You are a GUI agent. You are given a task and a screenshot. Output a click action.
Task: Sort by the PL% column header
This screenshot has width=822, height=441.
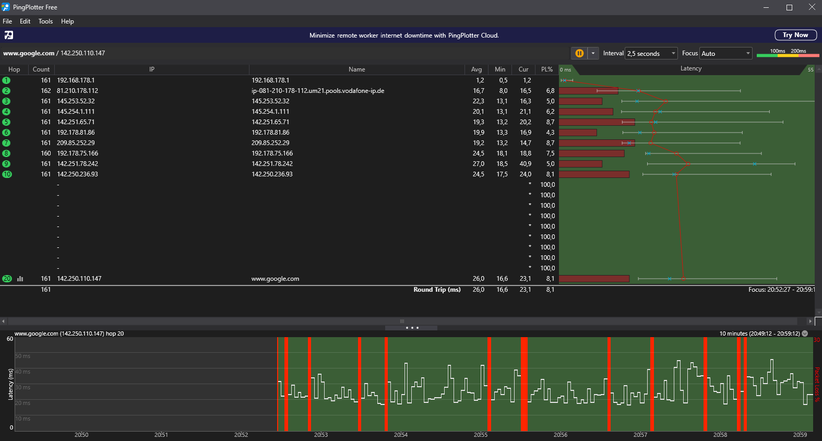click(546, 70)
